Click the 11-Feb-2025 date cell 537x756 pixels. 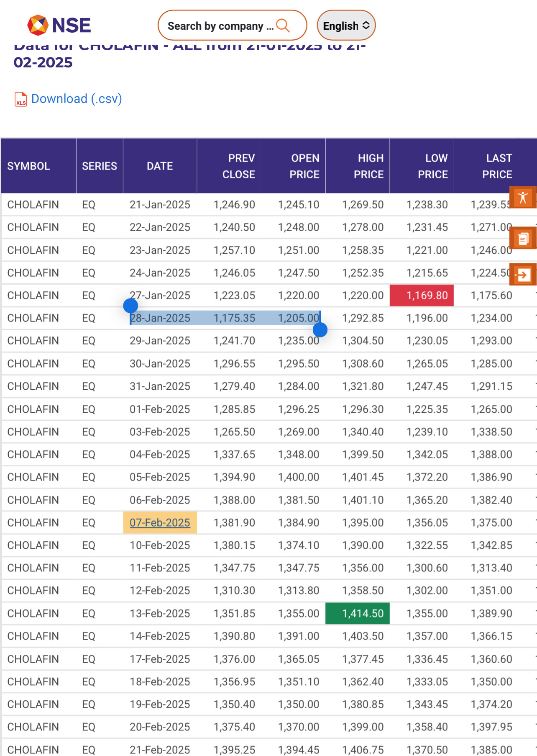160,568
